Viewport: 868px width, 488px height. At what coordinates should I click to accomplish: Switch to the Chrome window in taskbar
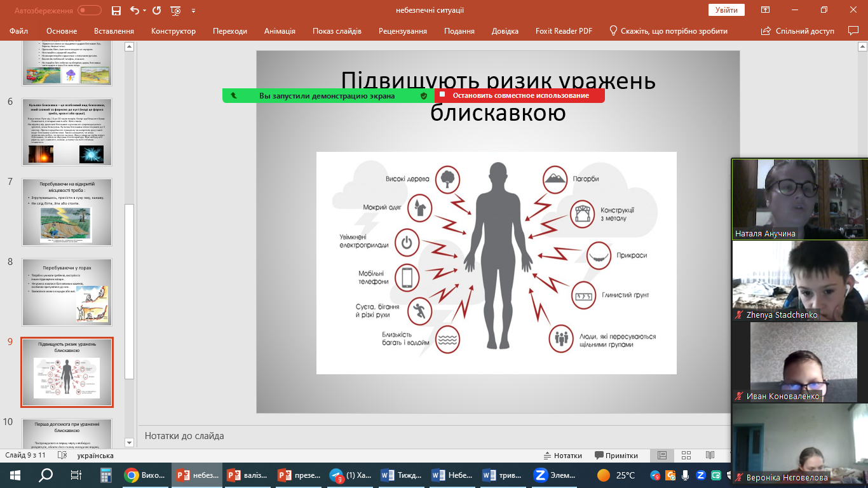tap(145, 475)
